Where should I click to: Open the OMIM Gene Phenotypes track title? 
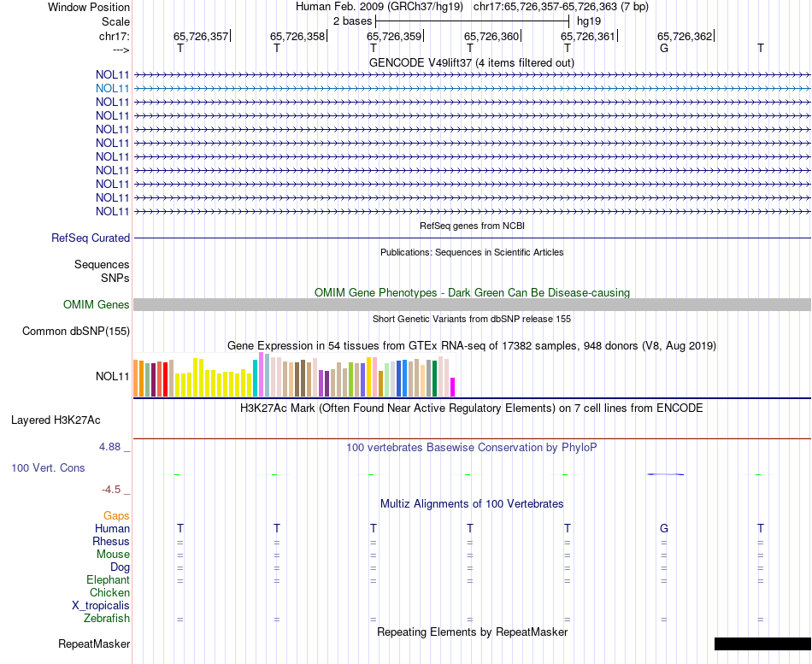[x=472, y=292]
